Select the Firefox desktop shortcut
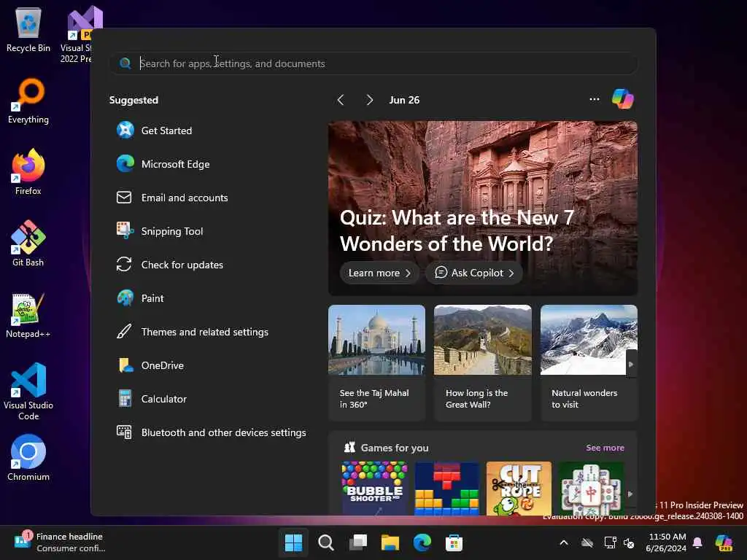This screenshot has width=747, height=560. tap(28, 172)
